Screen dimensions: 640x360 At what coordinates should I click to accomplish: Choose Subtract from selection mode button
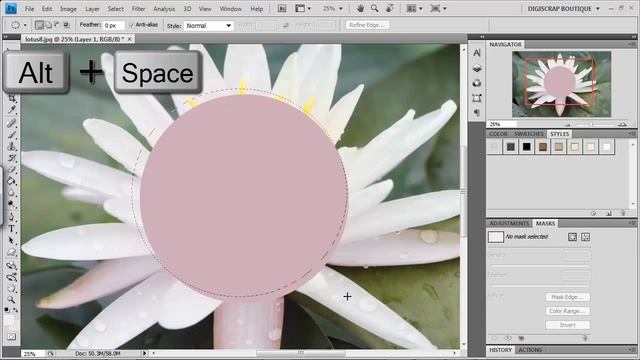pos(57,25)
